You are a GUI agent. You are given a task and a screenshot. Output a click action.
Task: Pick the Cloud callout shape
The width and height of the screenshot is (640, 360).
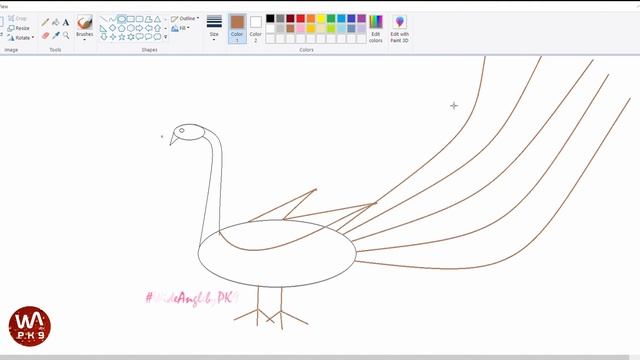point(158,37)
